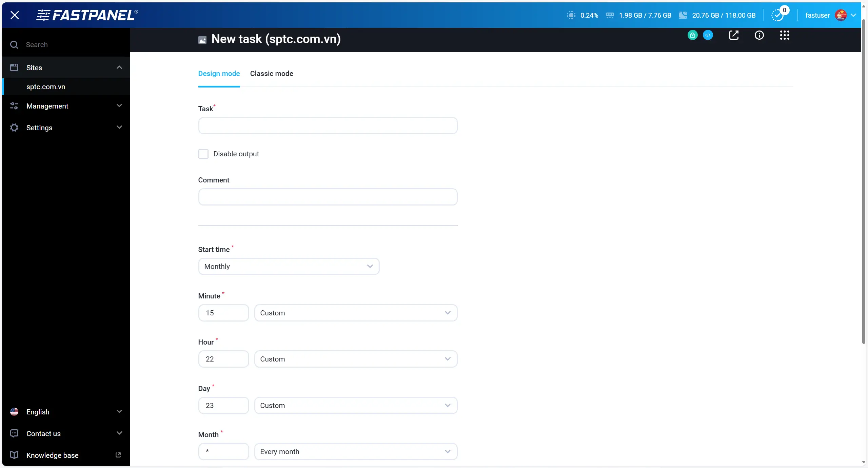The height and width of the screenshot is (468, 868).
Task: Click the blue code icon in header
Action: [x=708, y=35]
